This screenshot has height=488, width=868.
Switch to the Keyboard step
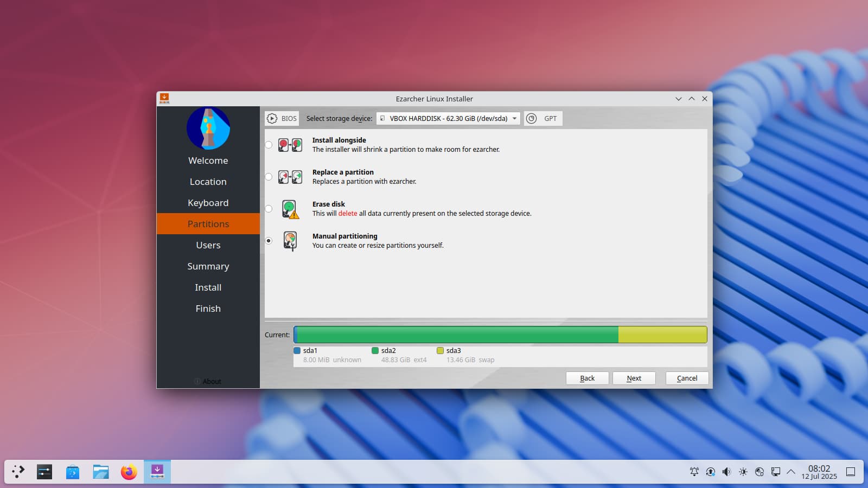[x=208, y=203]
